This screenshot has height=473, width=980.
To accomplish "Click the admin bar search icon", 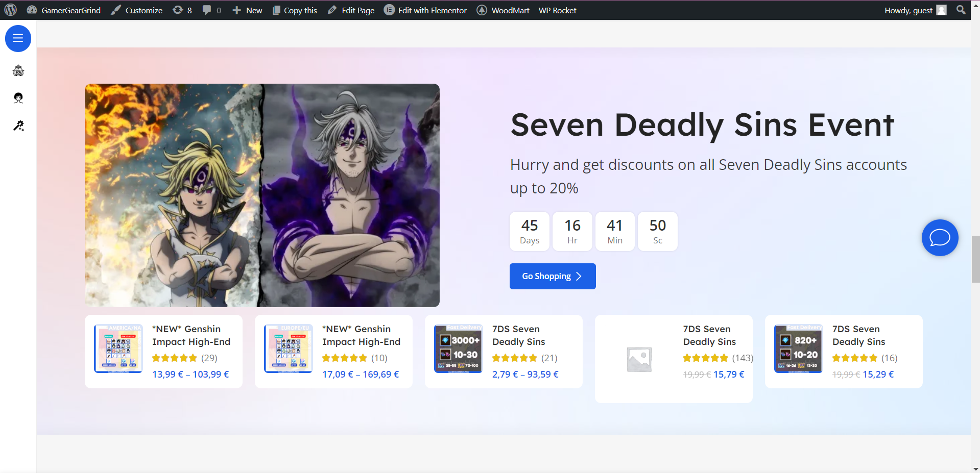I will (961, 10).
